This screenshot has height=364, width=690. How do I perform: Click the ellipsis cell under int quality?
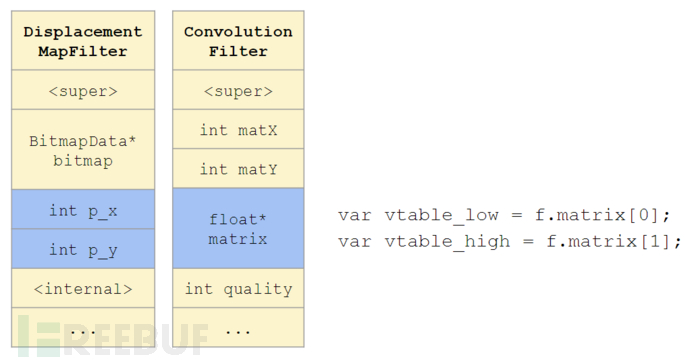coord(238,327)
